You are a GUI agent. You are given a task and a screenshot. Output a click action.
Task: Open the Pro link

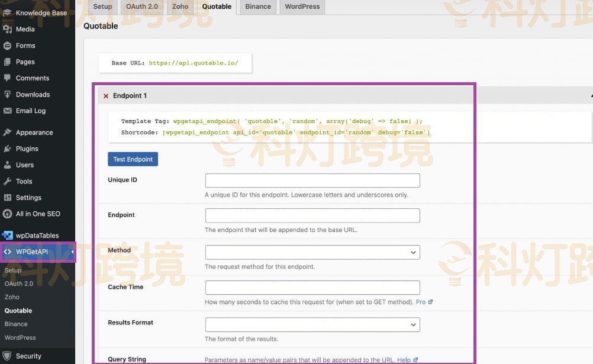tap(421, 302)
